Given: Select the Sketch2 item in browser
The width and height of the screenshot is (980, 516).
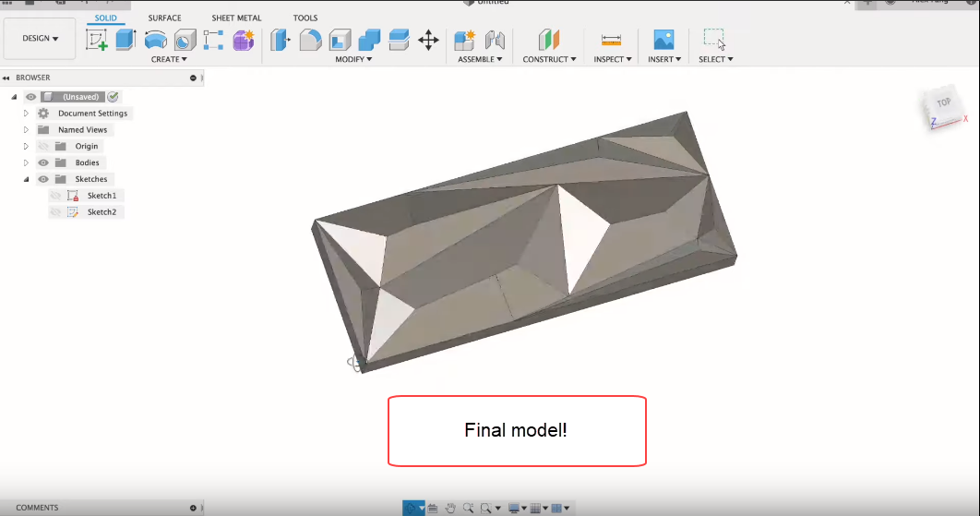Looking at the screenshot, I should (x=102, y=212).
